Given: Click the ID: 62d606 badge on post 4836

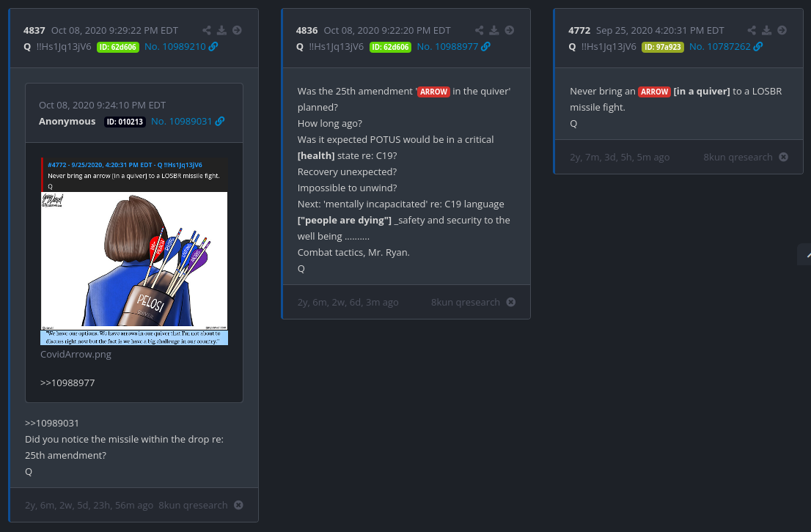Looking at the screenshot, I should point(391,47).
